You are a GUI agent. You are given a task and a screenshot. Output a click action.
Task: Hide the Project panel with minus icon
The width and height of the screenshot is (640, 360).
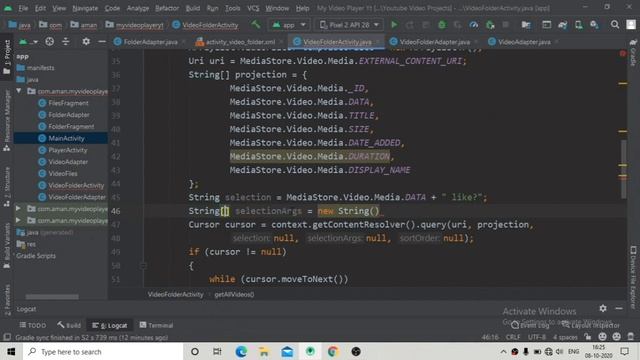tap(102, 42)
